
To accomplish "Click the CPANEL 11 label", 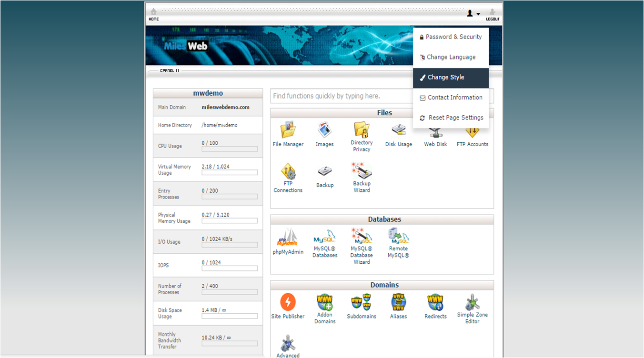I will pos(170,71).
